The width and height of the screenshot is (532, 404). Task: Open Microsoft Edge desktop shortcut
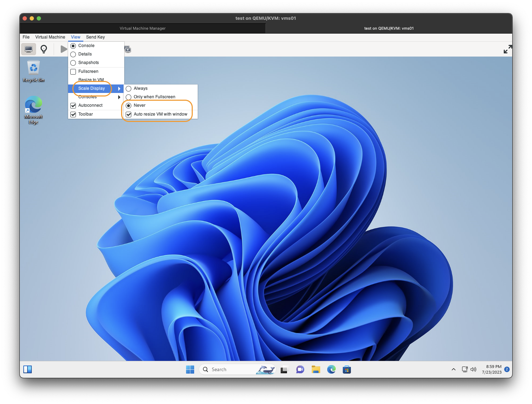[33, 110]
